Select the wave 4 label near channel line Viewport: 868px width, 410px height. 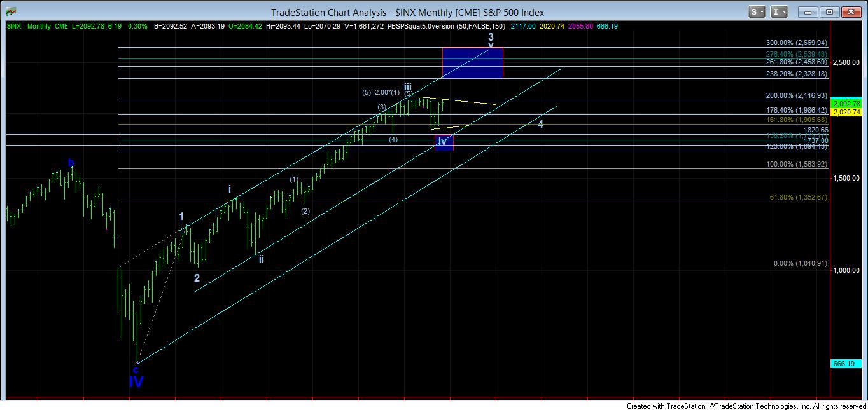click(540, 124)
